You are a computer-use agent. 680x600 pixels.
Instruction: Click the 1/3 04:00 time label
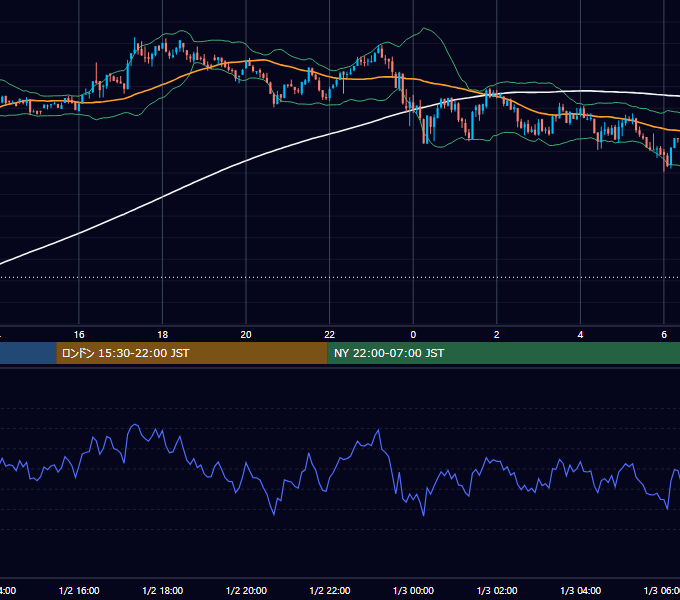click(581, 590)
